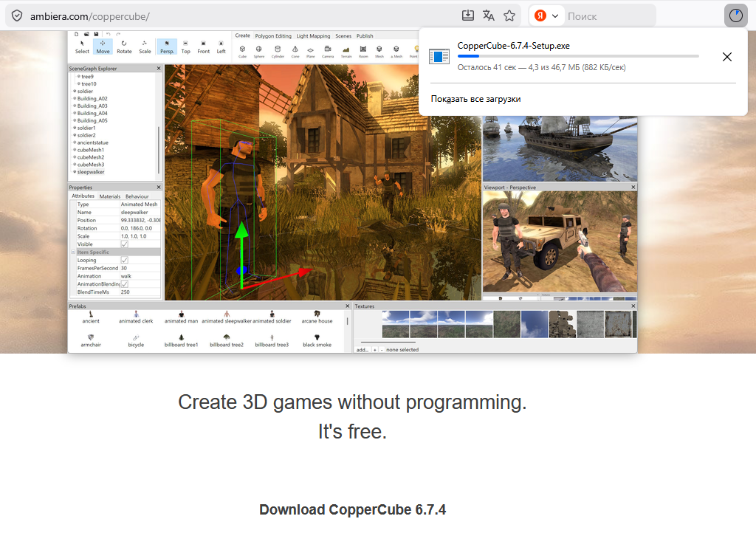This screenshot has height=533, width=756.
Task: Open the site security shield icon
Action: tap(17, 16)
